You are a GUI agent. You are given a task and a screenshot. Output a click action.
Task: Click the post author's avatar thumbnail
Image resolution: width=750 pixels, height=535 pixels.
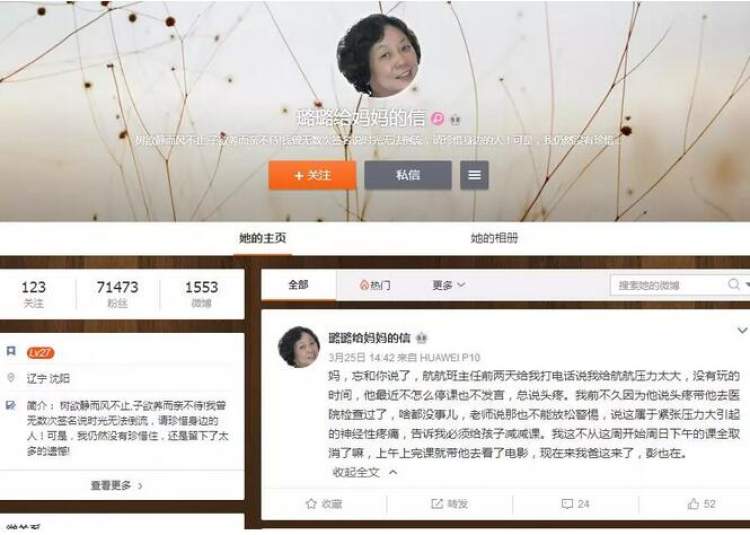click(x=299, y=347)
